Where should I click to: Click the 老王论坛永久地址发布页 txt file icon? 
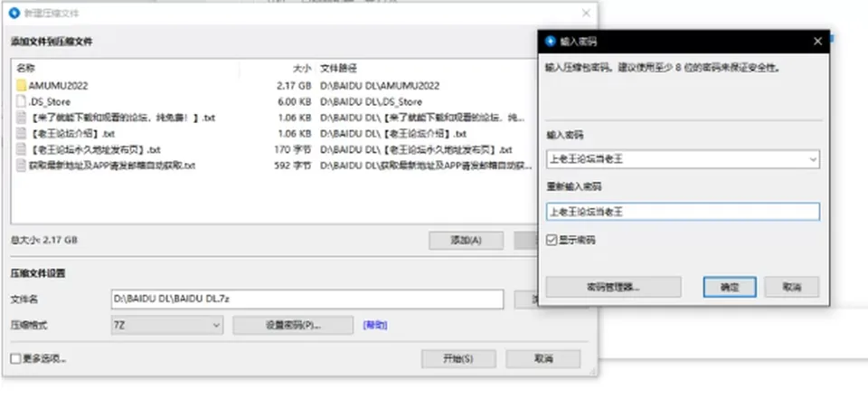[x=21, y=149]
